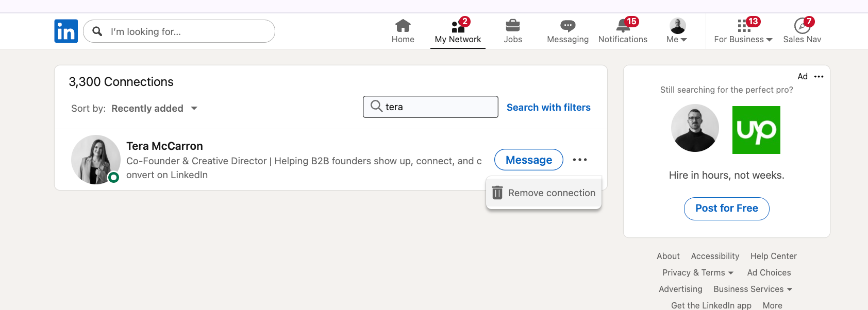Image resolution: width=868 pixels, height=310 pixels.
Task: Select Remove connection from the menu
Action: (x=544, y=193)
